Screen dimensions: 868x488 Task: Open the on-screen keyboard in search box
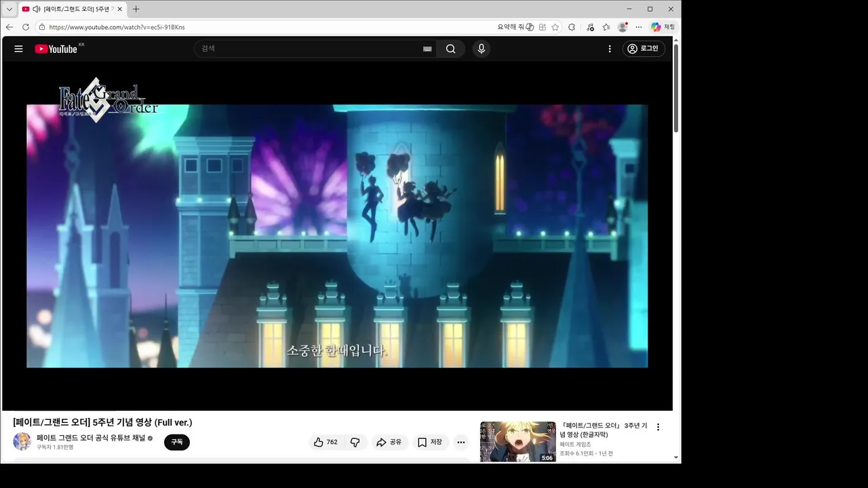(x=427, y=49)
